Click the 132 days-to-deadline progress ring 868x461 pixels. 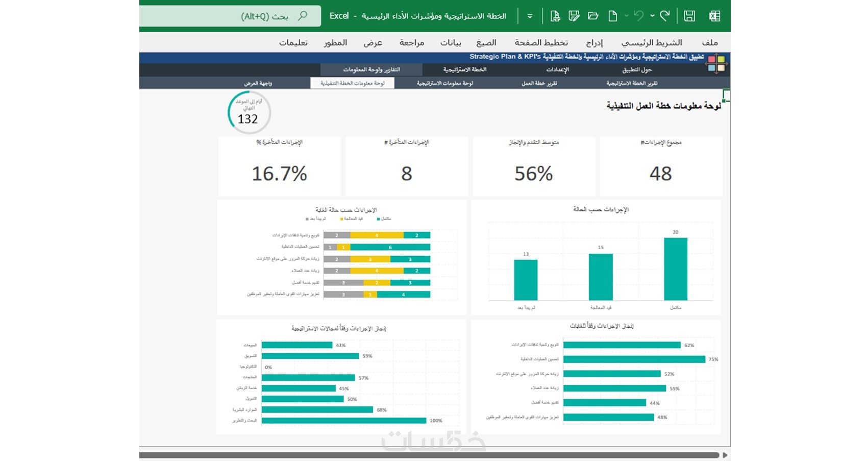(x=249, y=113)
